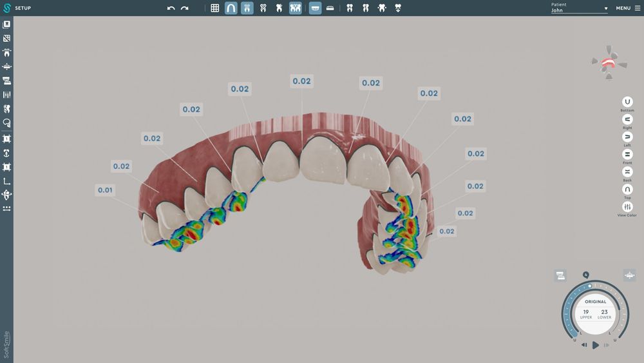Open the MENU hamburger button

pos(628,8)
